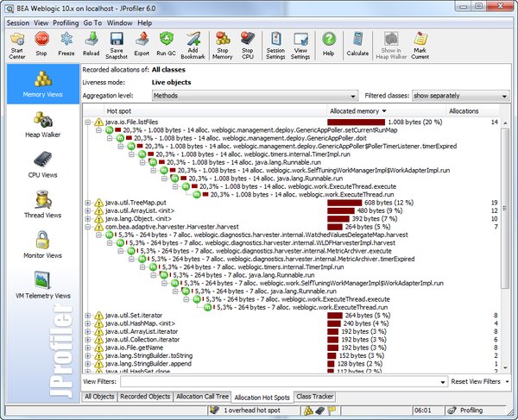Expand the java.io.File.getName node
Screen dimensions: 518x420
click(88, 348)
